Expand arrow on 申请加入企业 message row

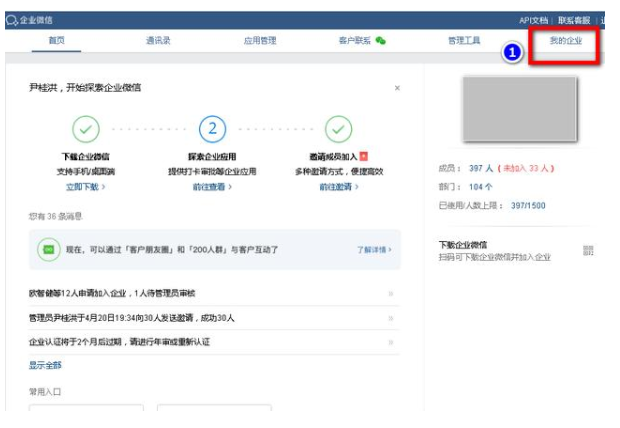(x=391, y=294)
